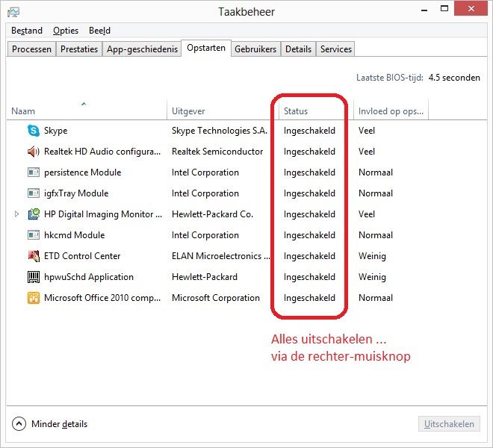Click Ingeschakeld status in hkcmd Module row
Screen dimensions: 493x448
[309, 235]
